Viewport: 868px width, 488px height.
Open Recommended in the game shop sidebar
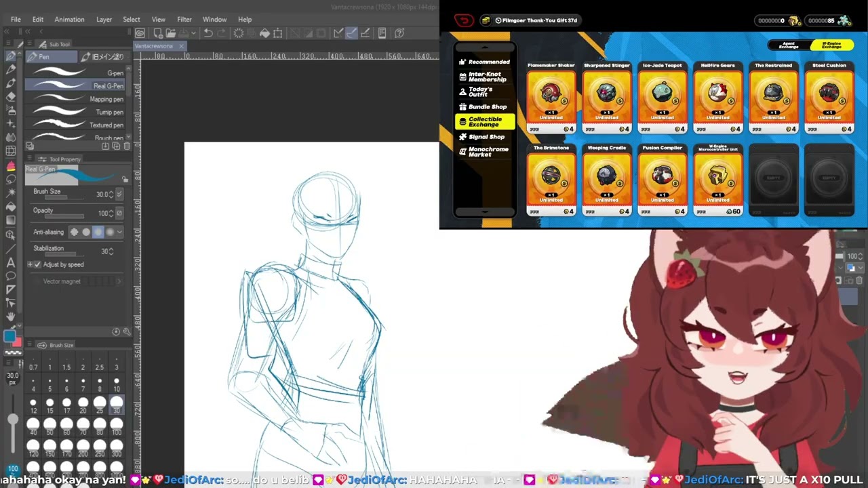coord(484,62)
